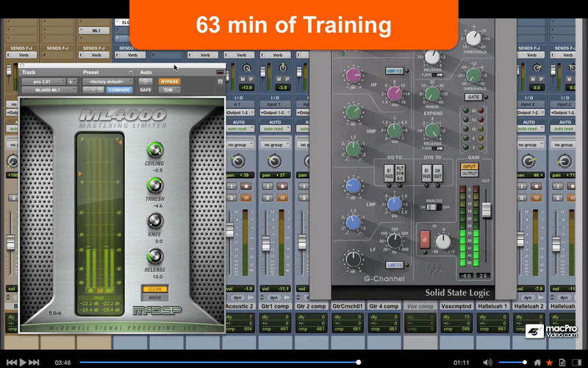
Task: Turn the magenta HF gain knob on G-Channel
Action: click(353, 75)
